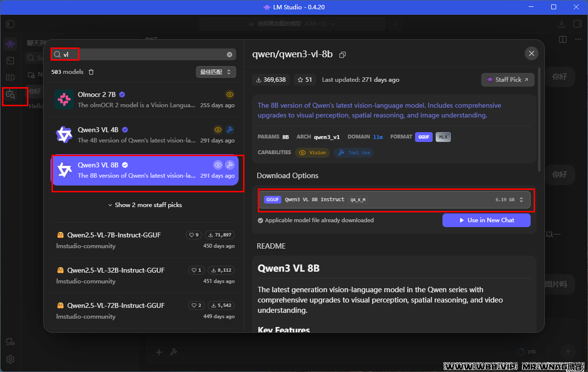Click the Qwen3 VL 4B model logo
Screen dimensions: 588x372
pos(64,135)
